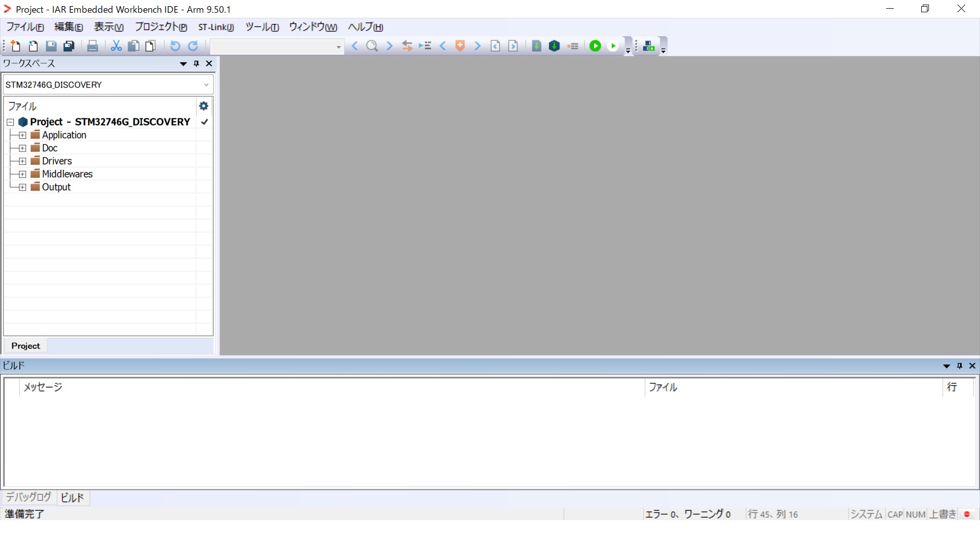
Task: Click the Print toolbar icon
Action: coord(92,46)
